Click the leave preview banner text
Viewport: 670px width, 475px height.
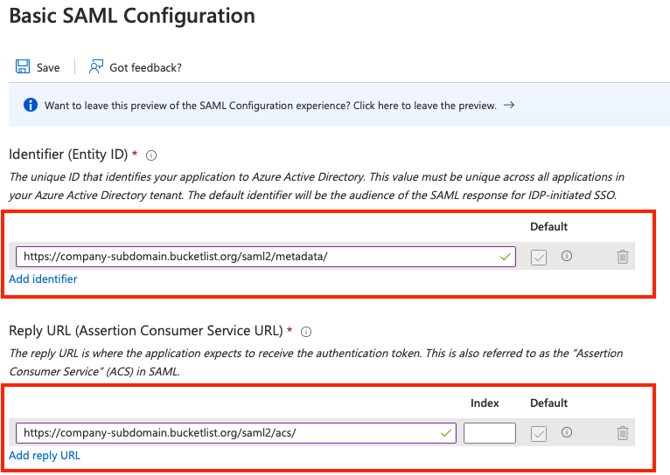pyautogui.click(x=270, y=105)
